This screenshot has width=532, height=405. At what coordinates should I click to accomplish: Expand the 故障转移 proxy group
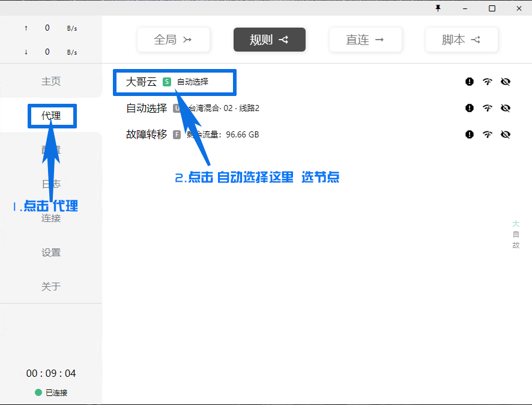click(147, 134)
